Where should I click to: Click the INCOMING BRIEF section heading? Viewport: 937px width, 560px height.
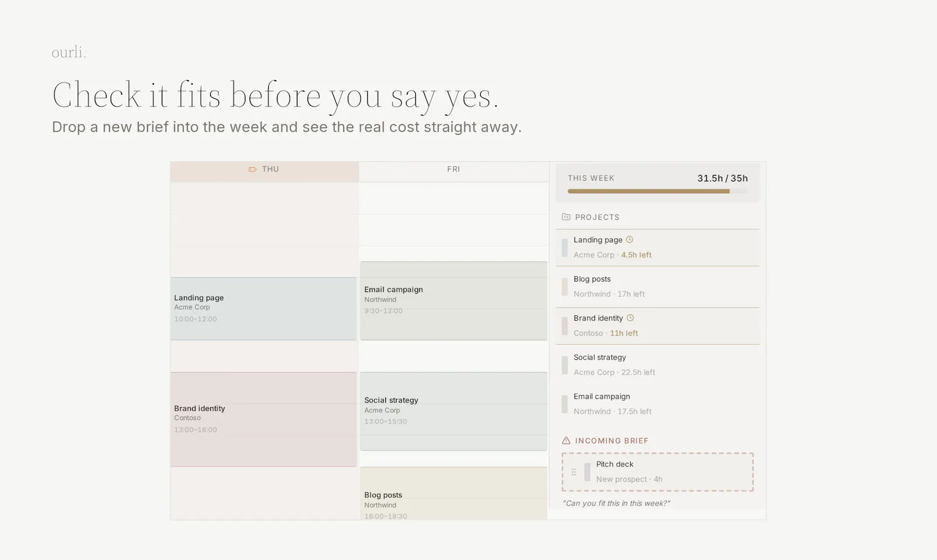pos(612,441)
